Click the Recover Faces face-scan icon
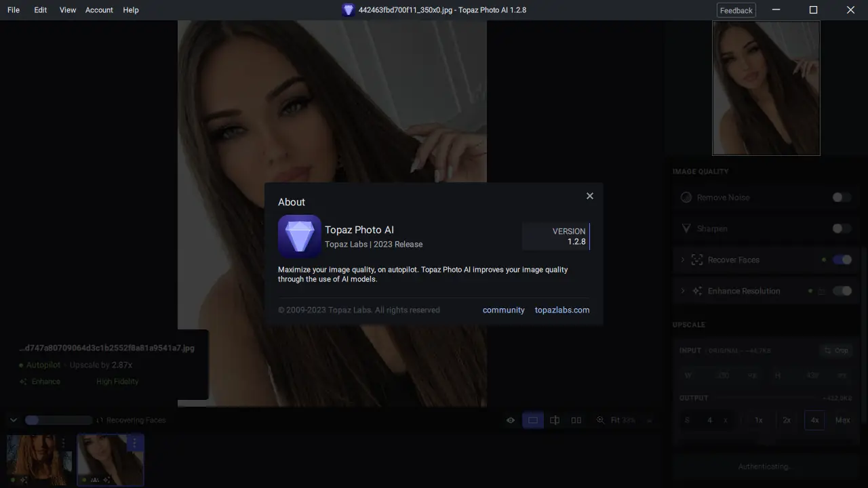 (697, 260)
